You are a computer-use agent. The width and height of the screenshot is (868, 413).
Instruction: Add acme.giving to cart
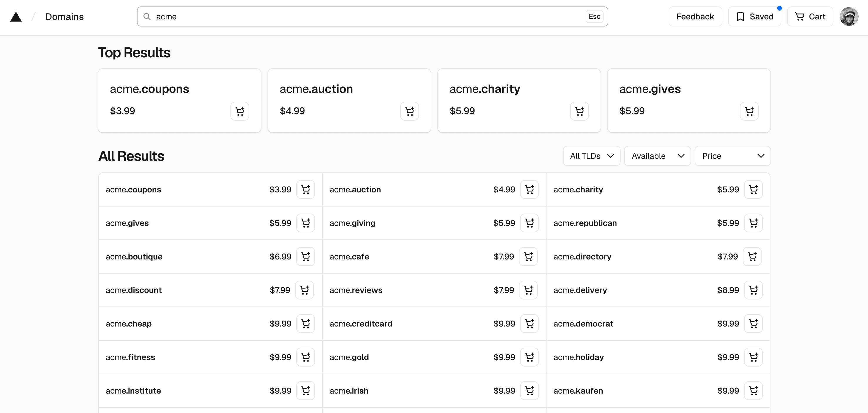click(x=529, y=223)
